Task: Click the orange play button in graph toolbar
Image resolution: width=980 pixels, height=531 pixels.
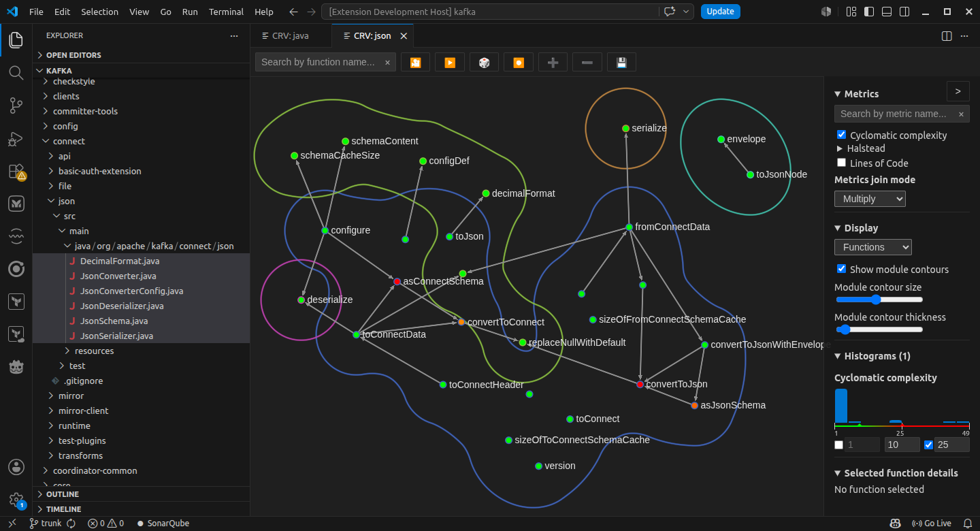Action: point(450,62)
